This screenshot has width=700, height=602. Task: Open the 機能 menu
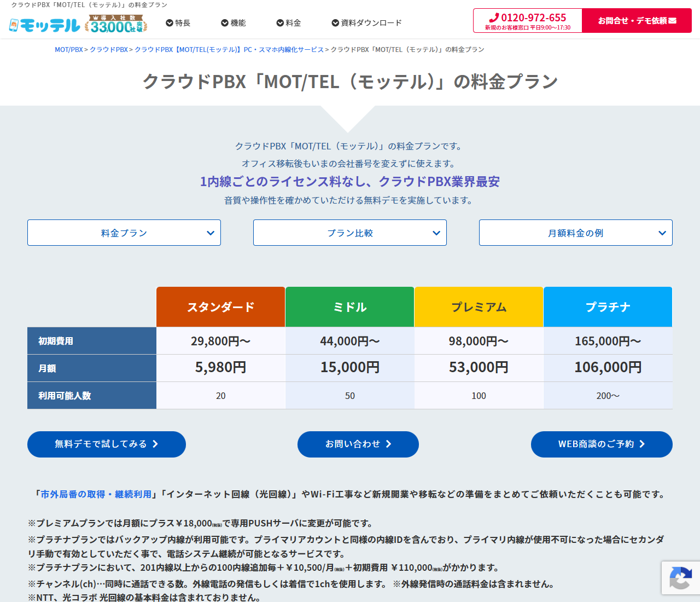(x=234, y=23)
